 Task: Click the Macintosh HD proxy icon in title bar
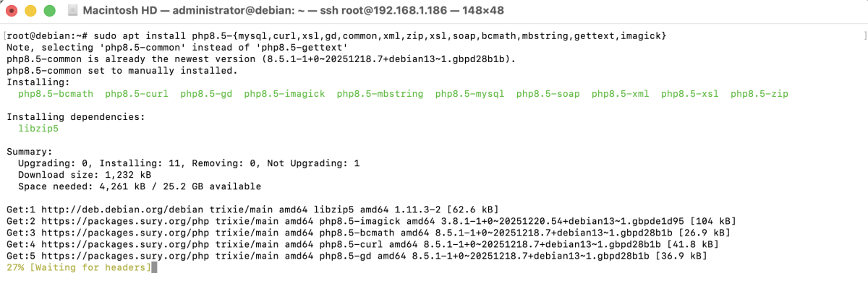(x=73, y=11)
